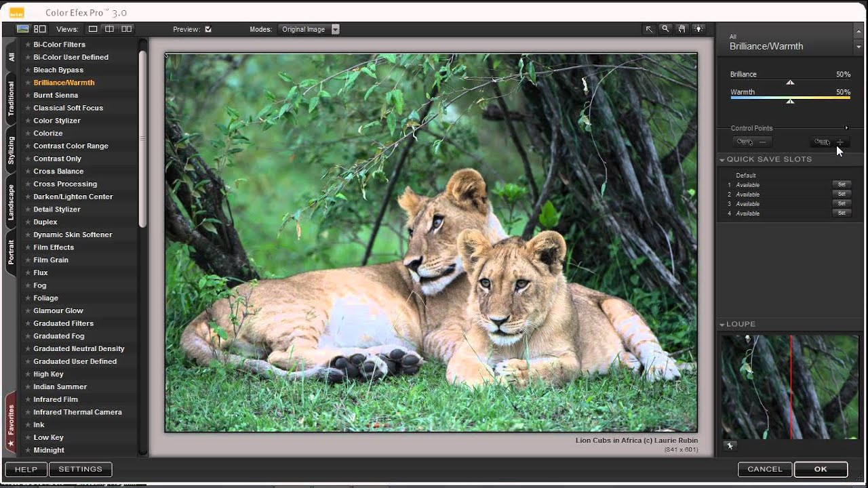
Task: Open the Portrait filters tab
Action: pos(11,252)
